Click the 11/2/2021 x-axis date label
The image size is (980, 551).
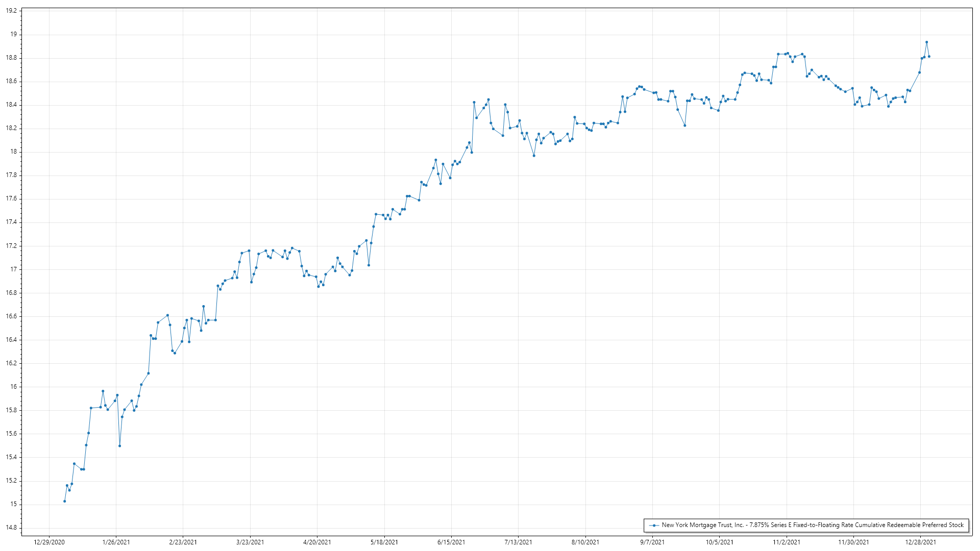click(787, 542)
